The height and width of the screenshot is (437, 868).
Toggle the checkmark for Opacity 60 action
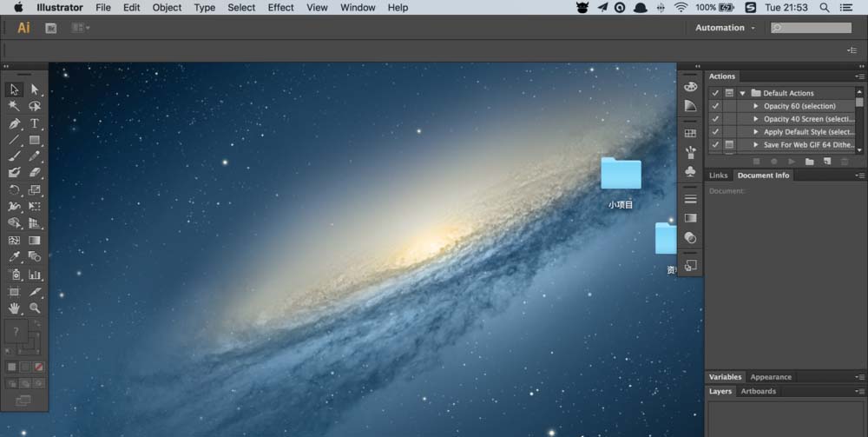pyautogui.click(x=715, y=106)
